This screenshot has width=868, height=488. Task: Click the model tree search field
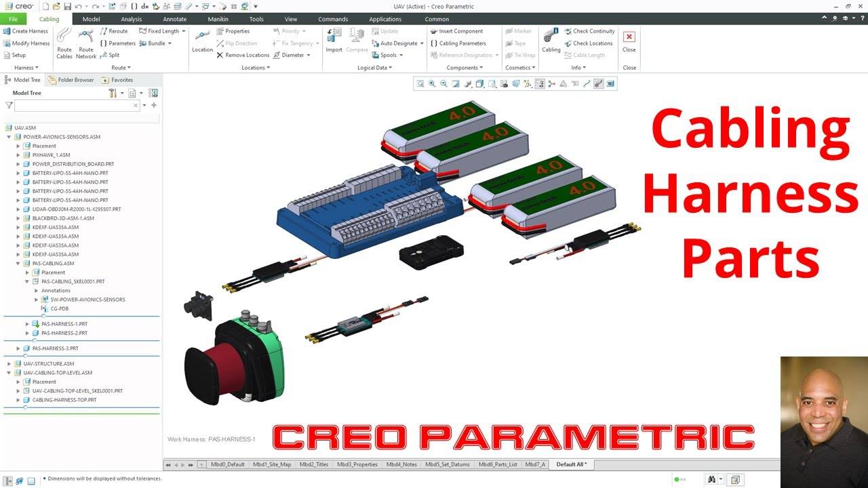click(x=77, y=106)
